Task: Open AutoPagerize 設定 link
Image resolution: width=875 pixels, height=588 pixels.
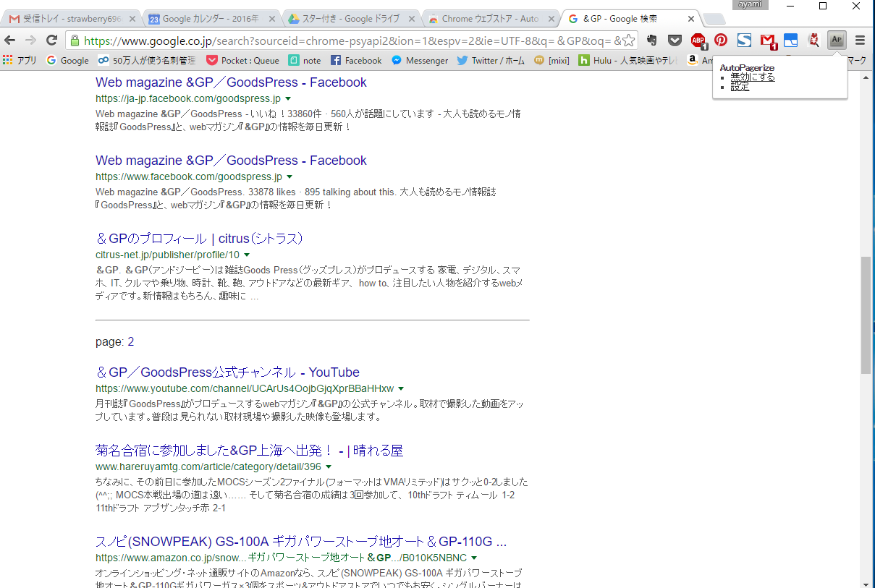Action: (x=740, y=87)
